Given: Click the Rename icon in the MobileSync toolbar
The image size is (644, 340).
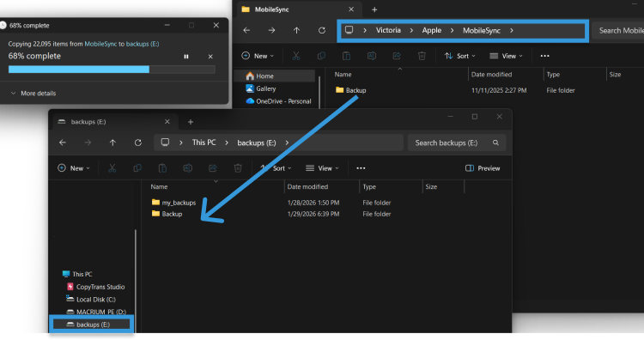Looking at the screenshot, I should 371,56.
